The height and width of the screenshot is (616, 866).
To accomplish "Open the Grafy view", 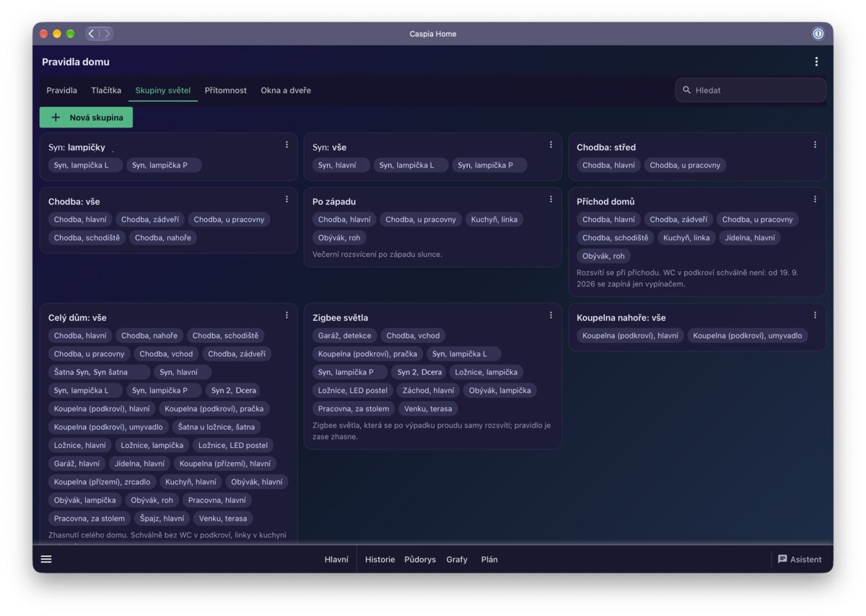I will [x=457, y=560].
